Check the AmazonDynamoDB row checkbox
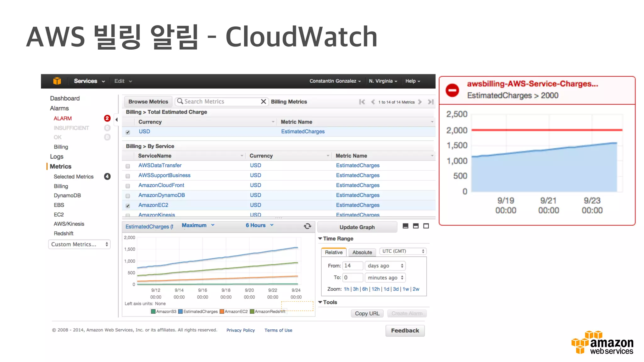The width and height of the screenshot is (644, 362). tap(128, 196)
